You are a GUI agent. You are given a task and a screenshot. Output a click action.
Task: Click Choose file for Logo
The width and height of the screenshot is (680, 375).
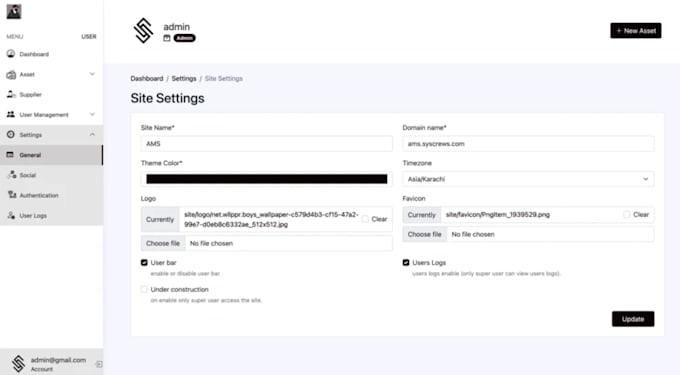tap(163, 243)
